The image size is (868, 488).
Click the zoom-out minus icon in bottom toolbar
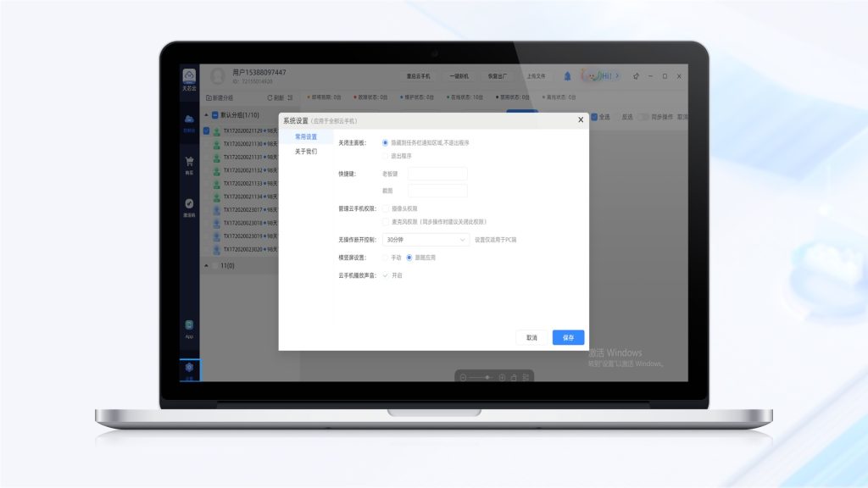coord(464,377)
